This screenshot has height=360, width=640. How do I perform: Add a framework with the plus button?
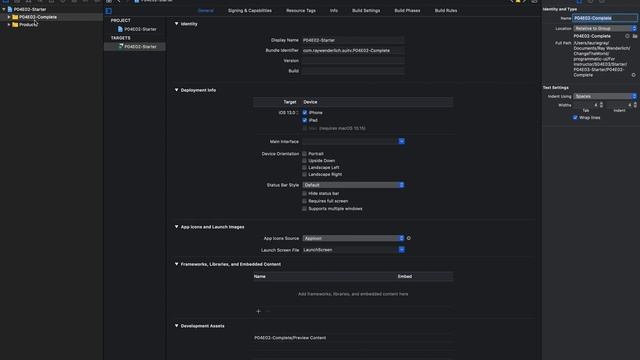[x=258, y=311]
